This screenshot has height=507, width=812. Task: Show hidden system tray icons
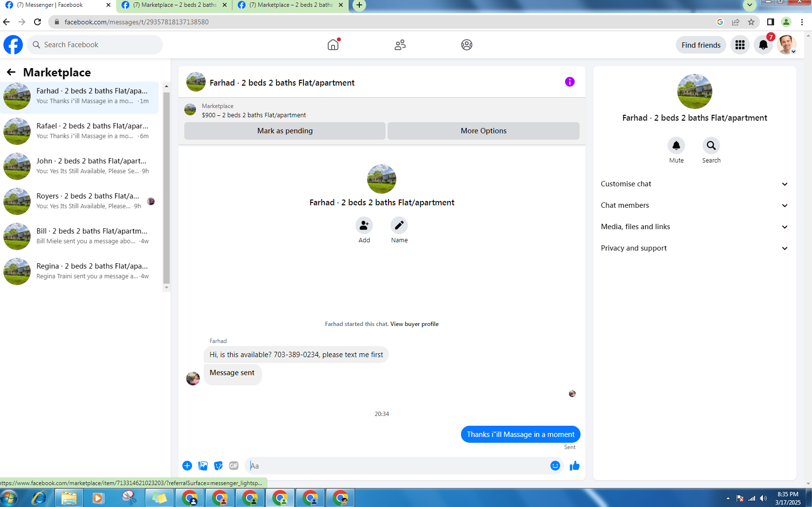[728, 498]
